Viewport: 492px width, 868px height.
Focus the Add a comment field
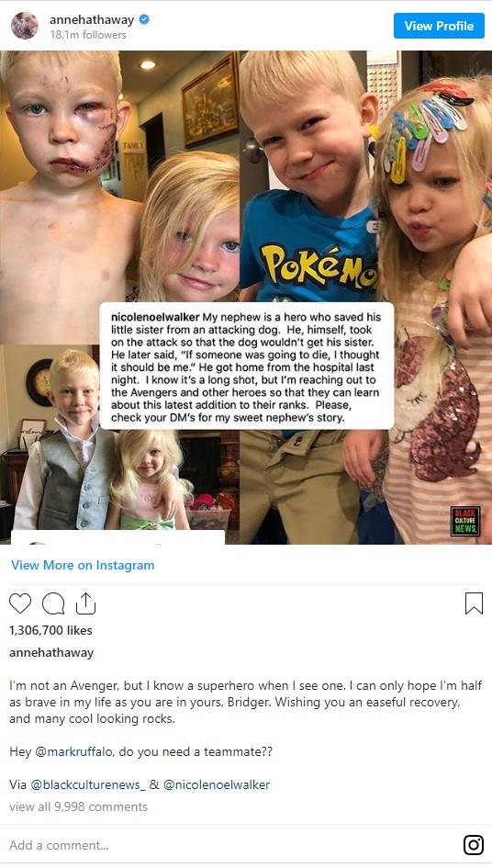click(x=232, y=845)
